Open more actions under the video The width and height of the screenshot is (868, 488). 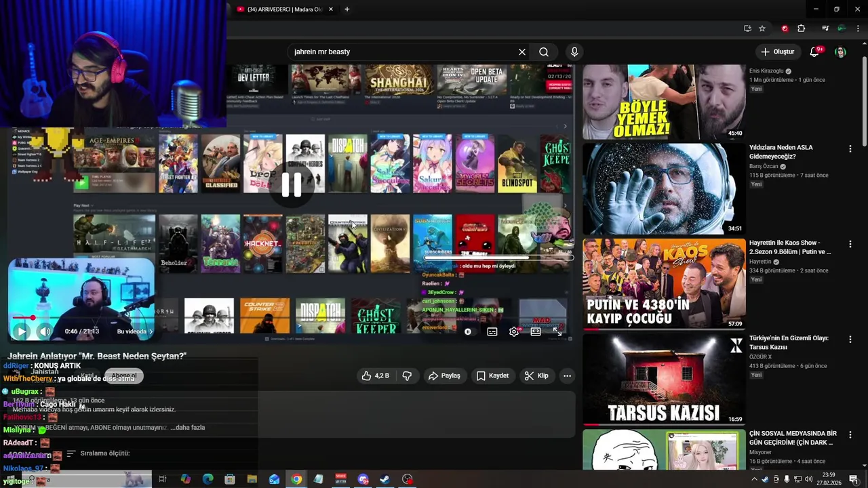click(x=567, y=375)
